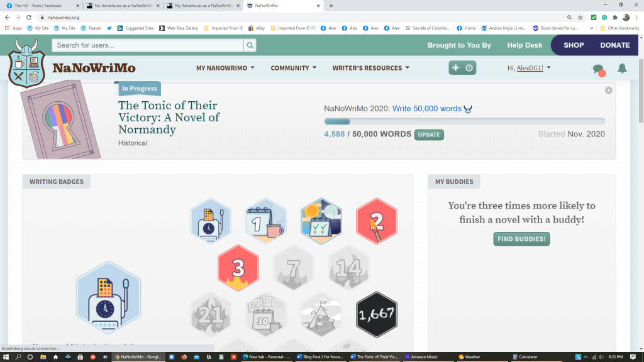Image resolution: width=644 pixels, height=362 pixels.
Task: Open the Writer's Resources dropdown
Action: 370,68
